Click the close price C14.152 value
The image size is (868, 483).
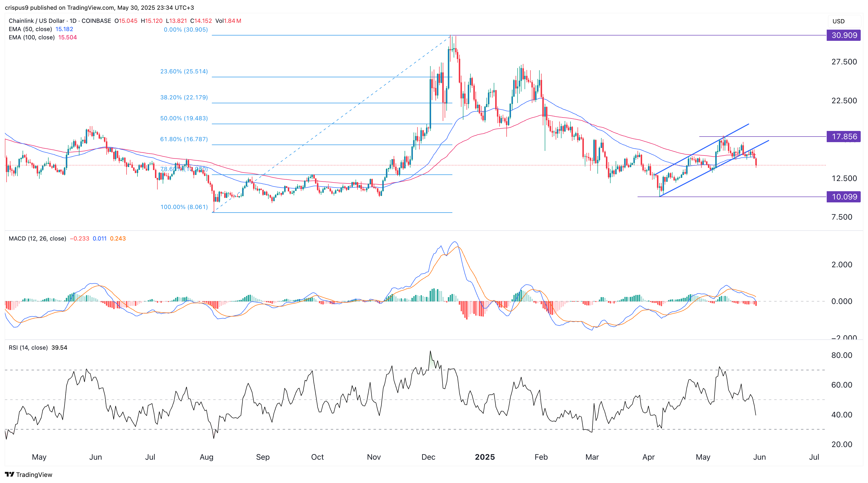[x=201, y=21]
